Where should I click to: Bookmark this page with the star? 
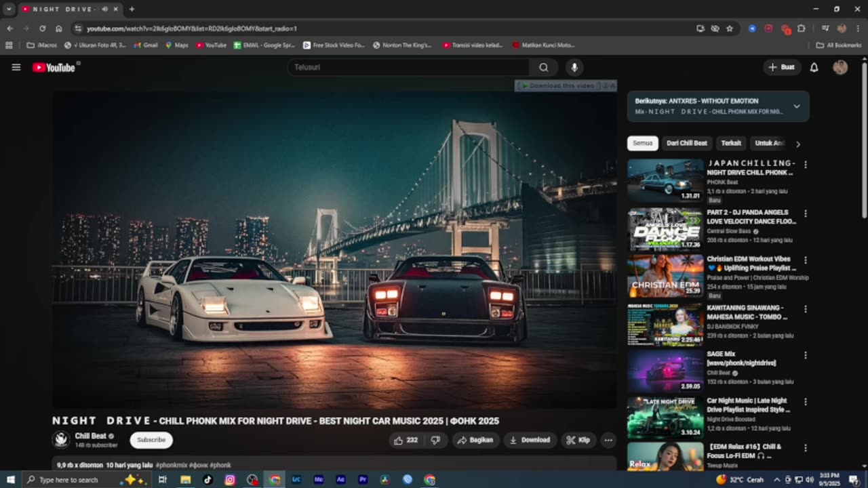point(730,28)
